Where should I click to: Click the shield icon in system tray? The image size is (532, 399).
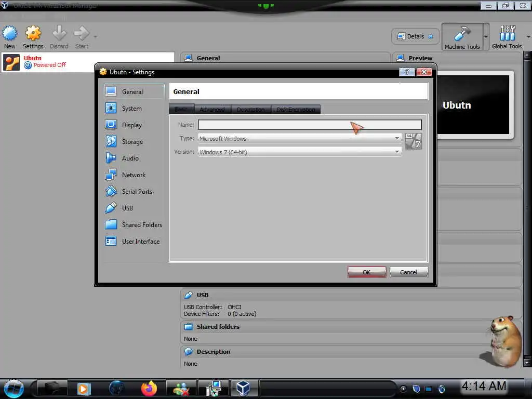(416, 389)
